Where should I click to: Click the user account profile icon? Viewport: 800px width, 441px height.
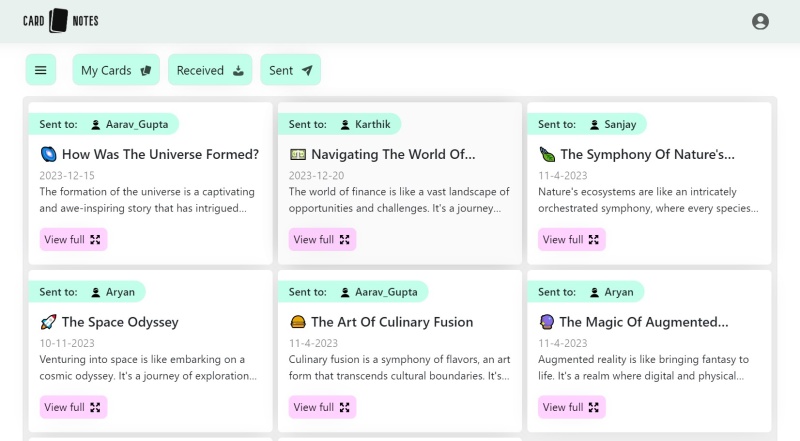(760, 21)
